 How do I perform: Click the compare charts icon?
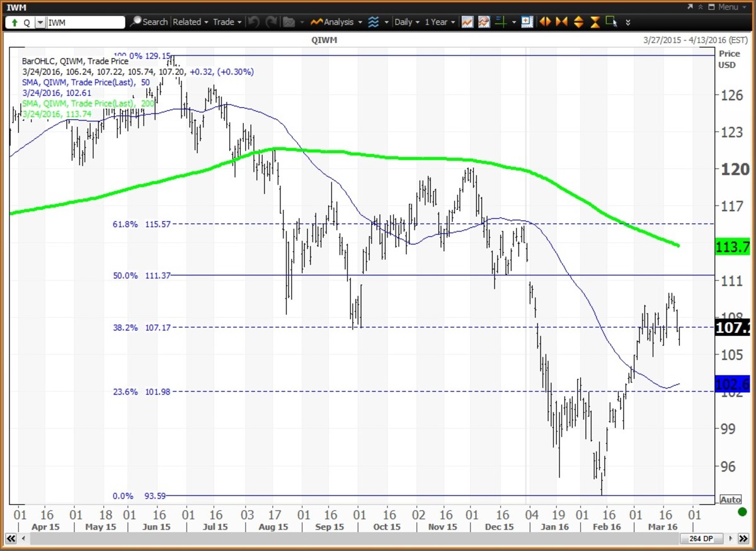coord(484,22)
